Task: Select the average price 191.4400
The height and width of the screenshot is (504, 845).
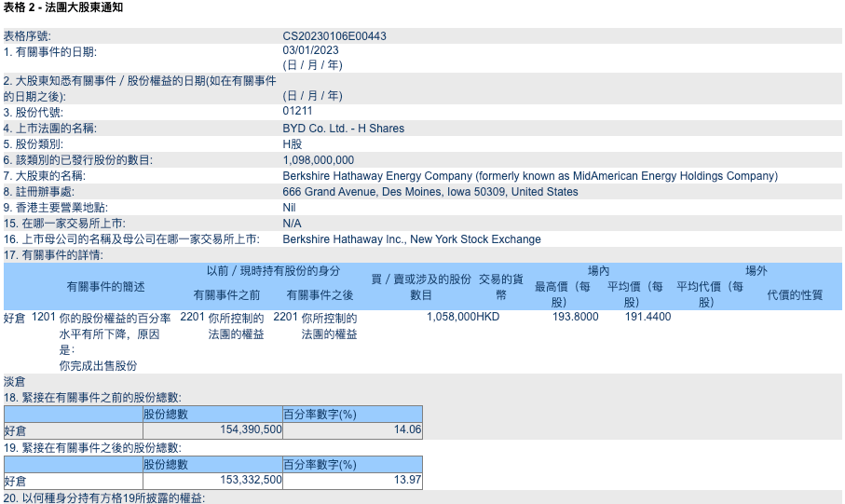Action: pyautogui.click(x=647, y=317)
